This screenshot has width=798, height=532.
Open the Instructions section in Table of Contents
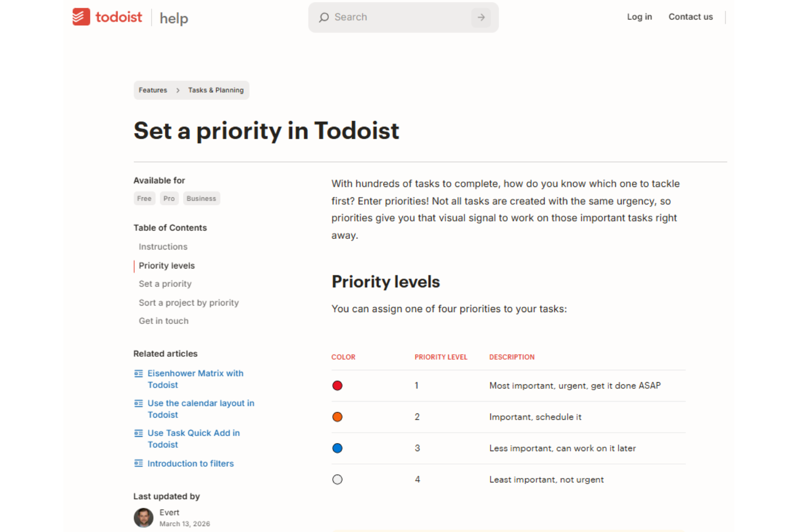[x=163, y=246]
